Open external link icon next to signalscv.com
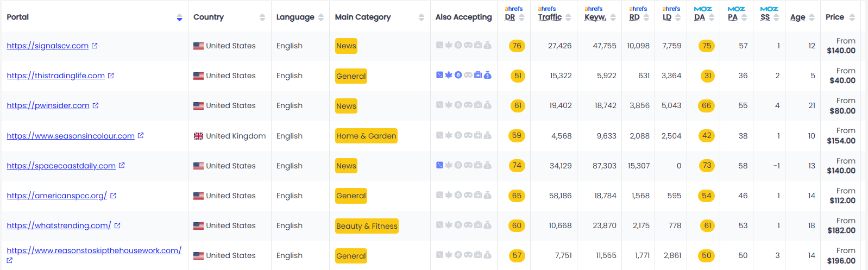This screenshot has height=270, width=868. (x=95, y=46)
